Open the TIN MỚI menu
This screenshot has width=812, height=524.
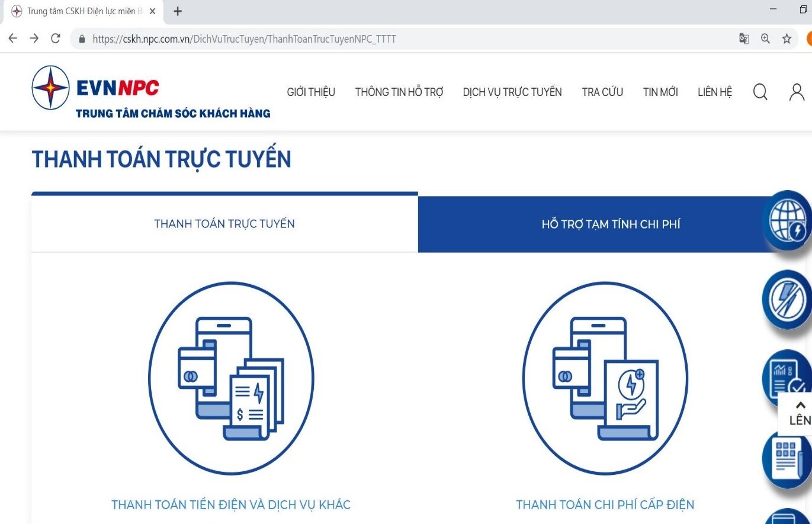tap(660, 92)
